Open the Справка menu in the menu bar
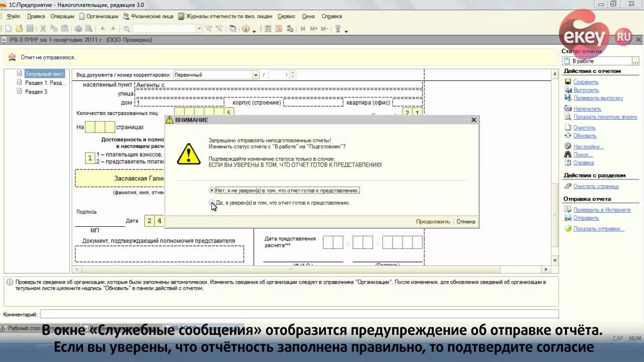Screen dimensions: 644x362 tap(332, 16)
